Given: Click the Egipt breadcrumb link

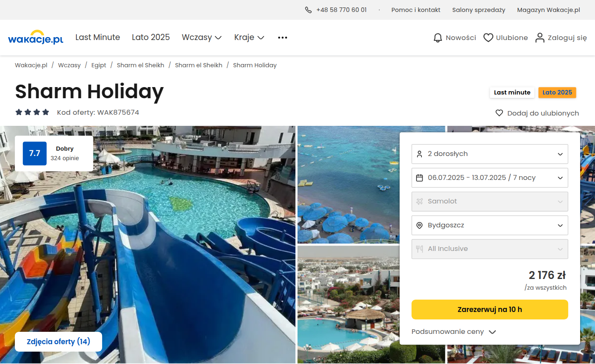Looking at the screenshot, I should [x=99, y=65].
